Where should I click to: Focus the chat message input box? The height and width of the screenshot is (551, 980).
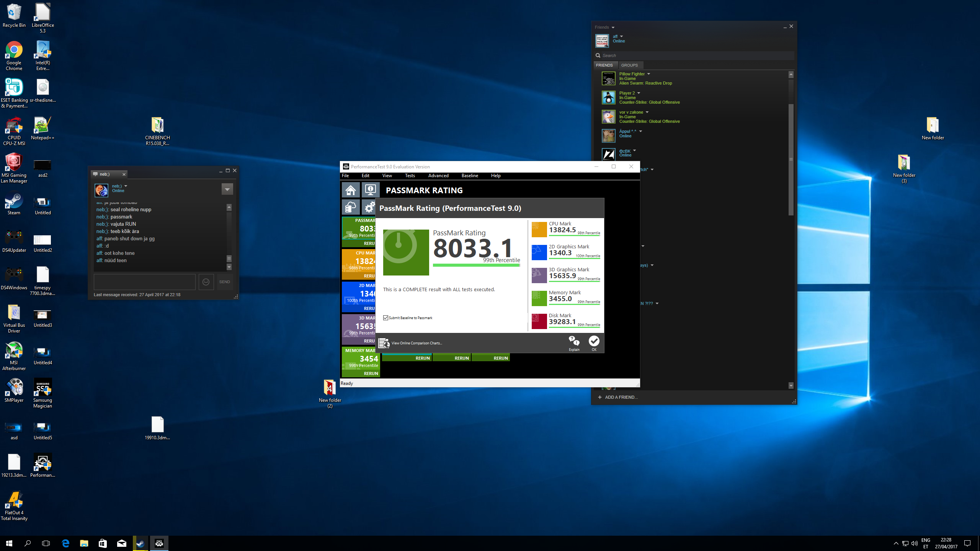pyautogui.click(x=144, y=282)
